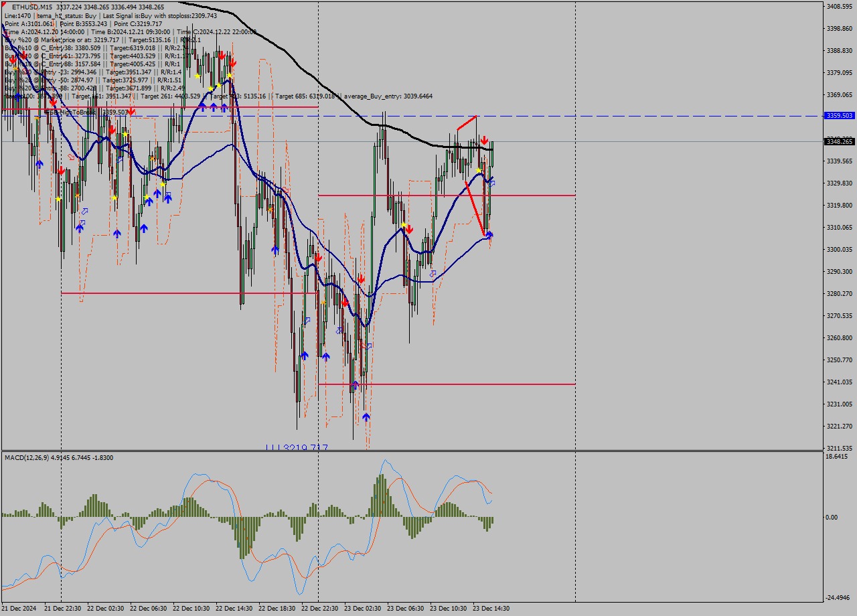This screenshot has height=616, width=857.
Task: Select the 'Line:1470' text
Action: point(17,15)
